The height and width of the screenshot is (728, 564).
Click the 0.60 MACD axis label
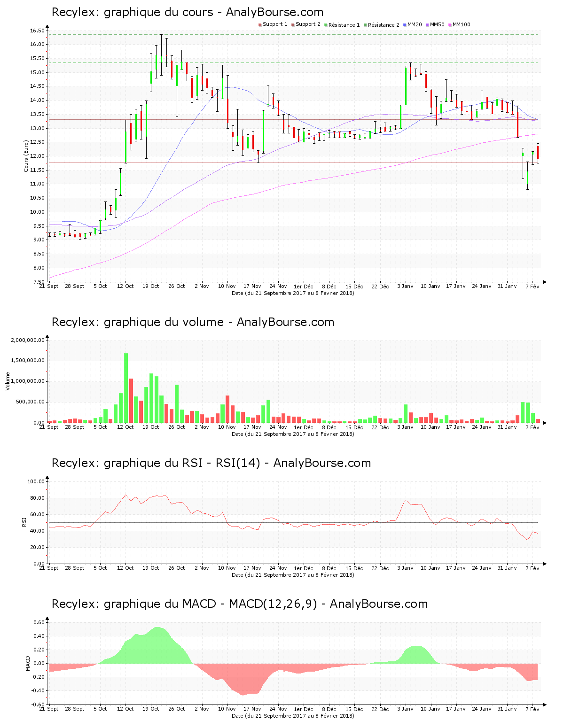click(39, 622)
